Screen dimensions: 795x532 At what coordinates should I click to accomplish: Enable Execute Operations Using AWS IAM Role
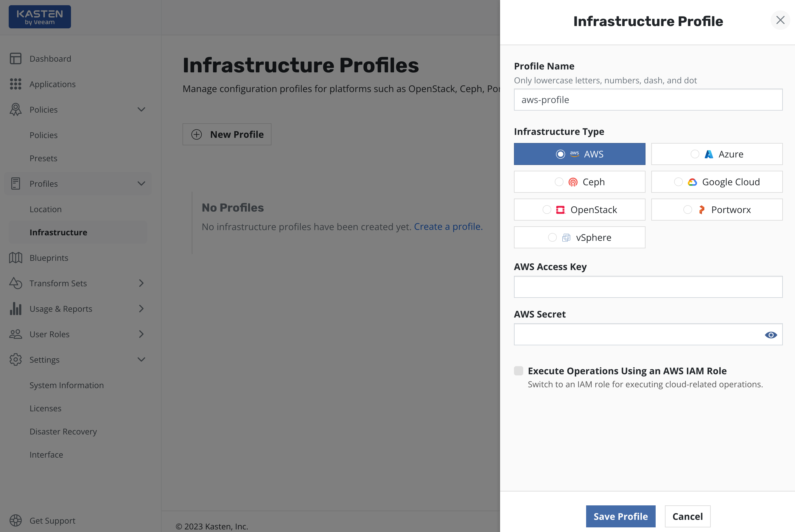[518, 371]
